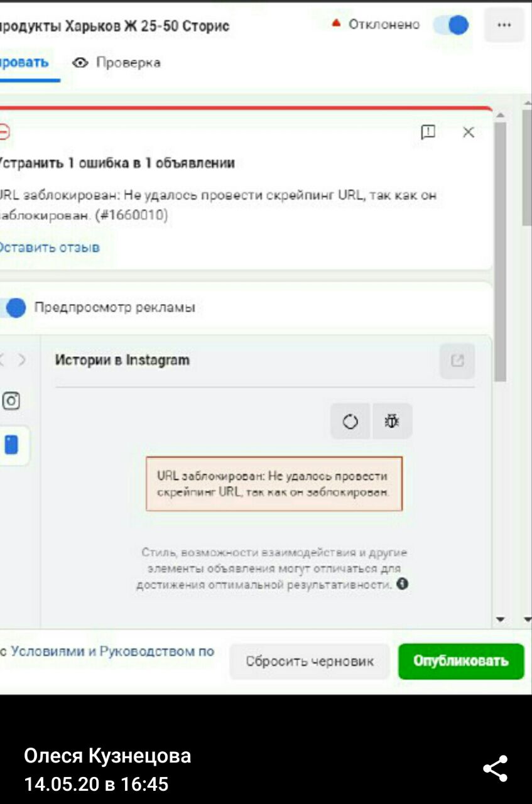The height and width of the screenshot is (804, 532).
Task: Toggle the ad set on/off switch
Action: pos(451,25)
